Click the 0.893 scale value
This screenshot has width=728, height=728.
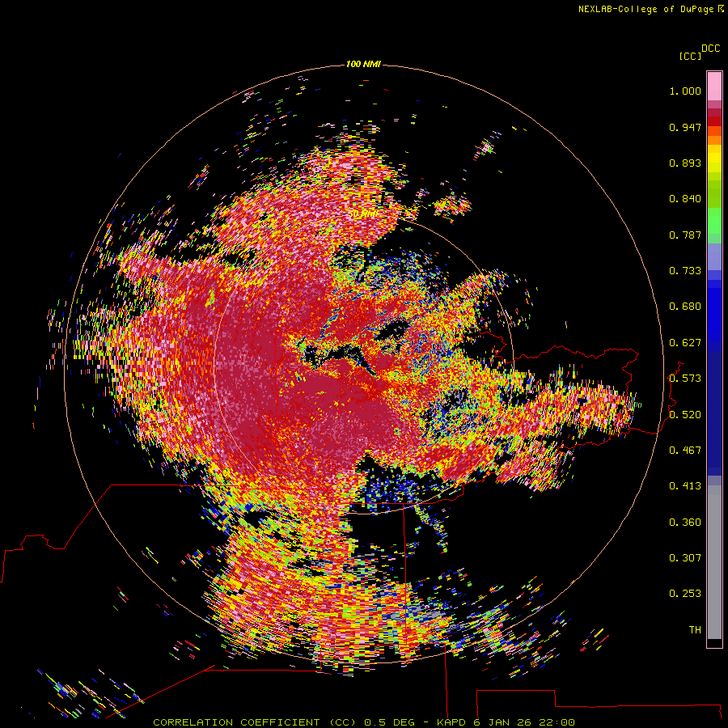tap(685, 163)
